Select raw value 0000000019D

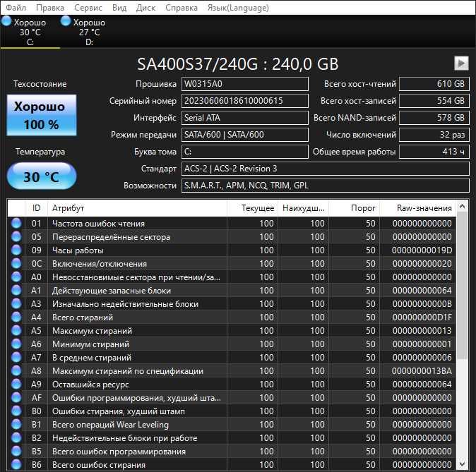[x=422, y=250]
